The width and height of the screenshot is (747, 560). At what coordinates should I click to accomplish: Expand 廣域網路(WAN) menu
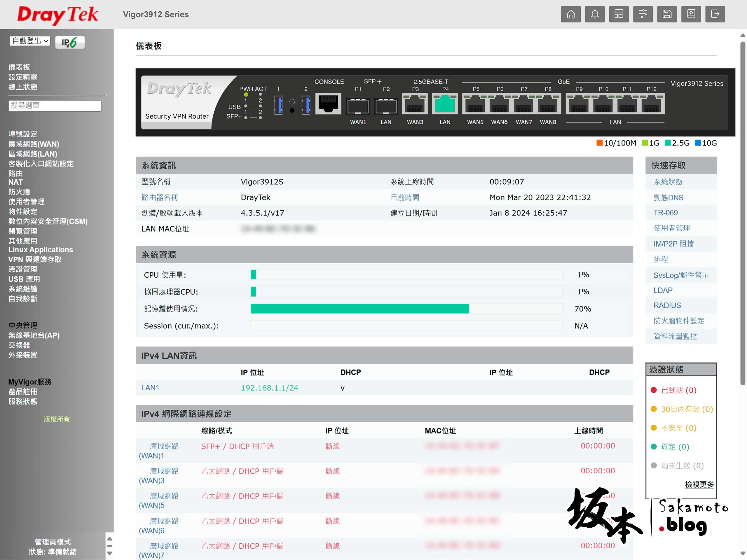(34, 144)
